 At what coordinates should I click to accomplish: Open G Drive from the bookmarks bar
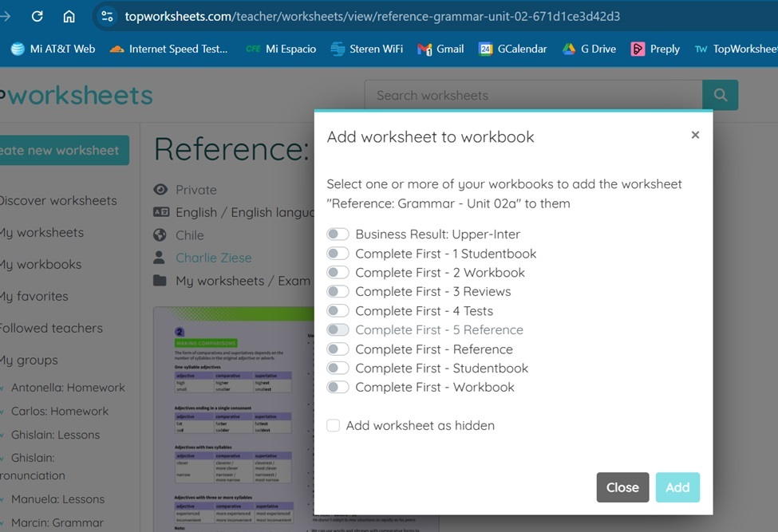tap(589, 49)
